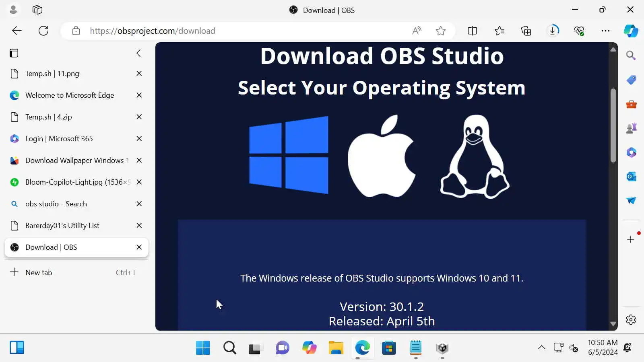Open the Widgets board on taskbar
The height and width of the screenshot is (362, 644).
(17, 348)
